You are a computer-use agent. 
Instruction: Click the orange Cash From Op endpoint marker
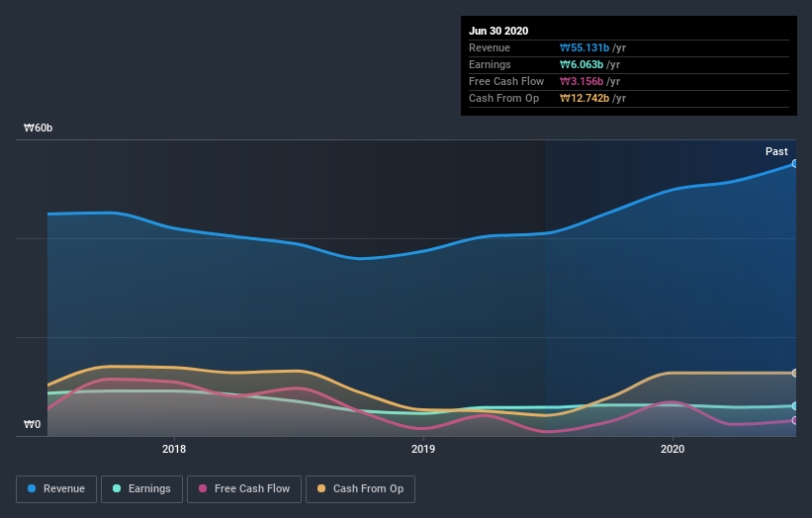[x=794, y=373]
